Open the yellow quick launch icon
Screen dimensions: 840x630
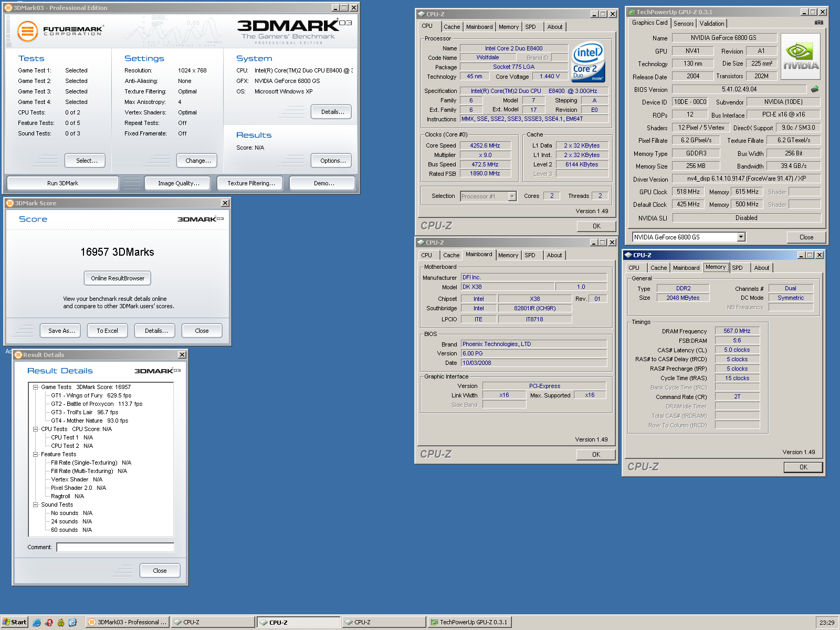[x=61, y=623]
